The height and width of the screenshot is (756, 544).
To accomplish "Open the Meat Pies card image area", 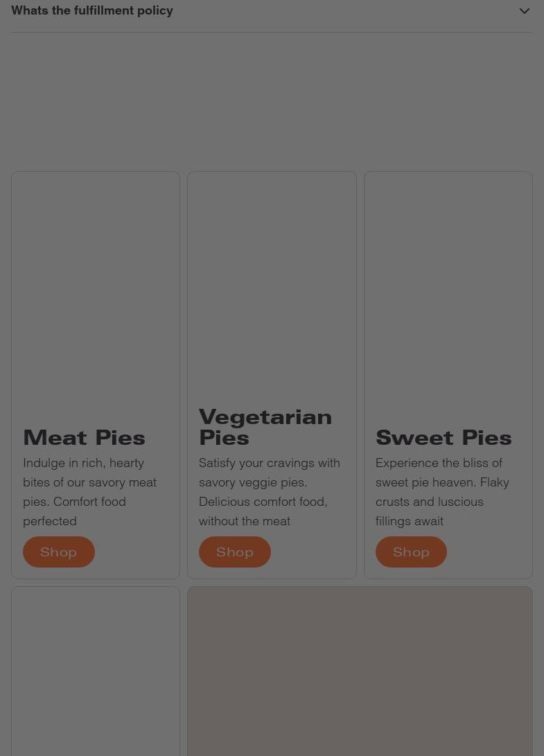I will click(96, 291).
